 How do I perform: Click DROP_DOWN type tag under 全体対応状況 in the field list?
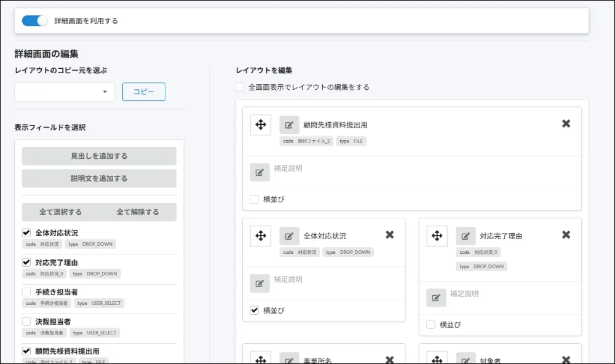coord(90,244)
